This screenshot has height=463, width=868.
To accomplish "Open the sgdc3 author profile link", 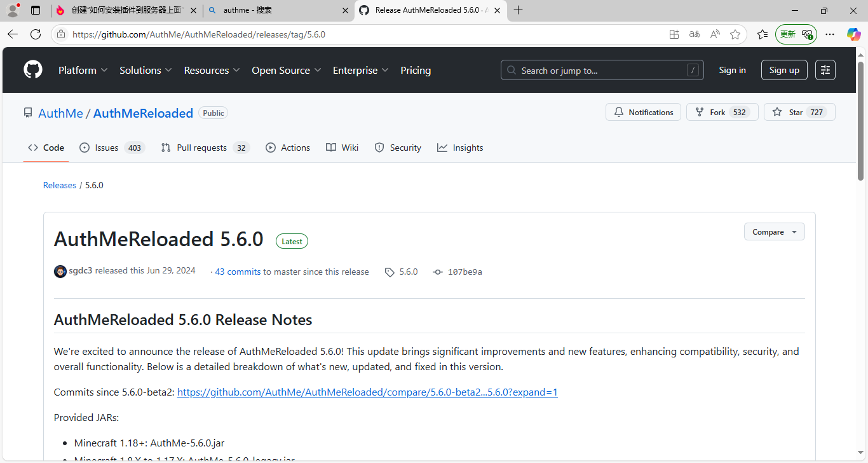I will tap(81, 271).
